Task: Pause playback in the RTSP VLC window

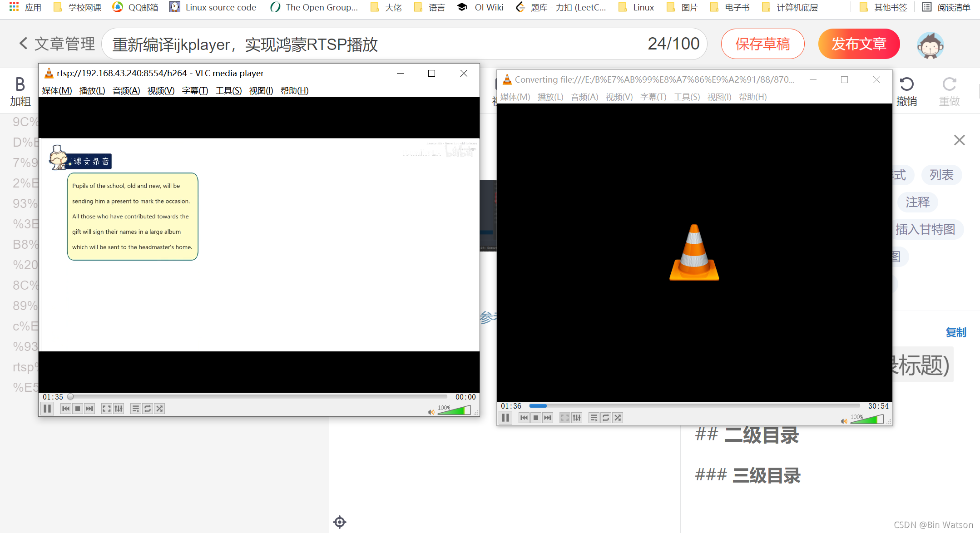Action: tap(47, 408)
